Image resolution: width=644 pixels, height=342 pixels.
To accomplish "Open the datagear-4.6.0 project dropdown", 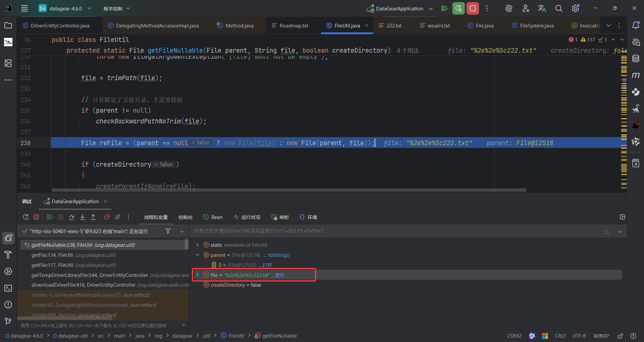I will pyautogui.click(x=65, y=8).
